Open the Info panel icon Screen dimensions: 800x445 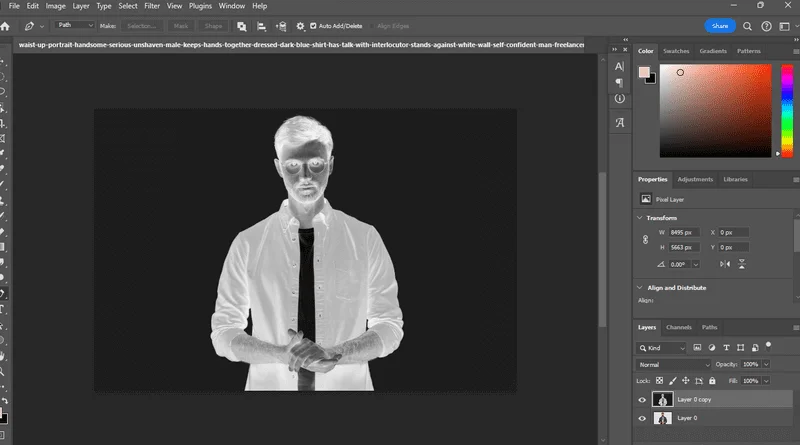click(x=619, y=98)
